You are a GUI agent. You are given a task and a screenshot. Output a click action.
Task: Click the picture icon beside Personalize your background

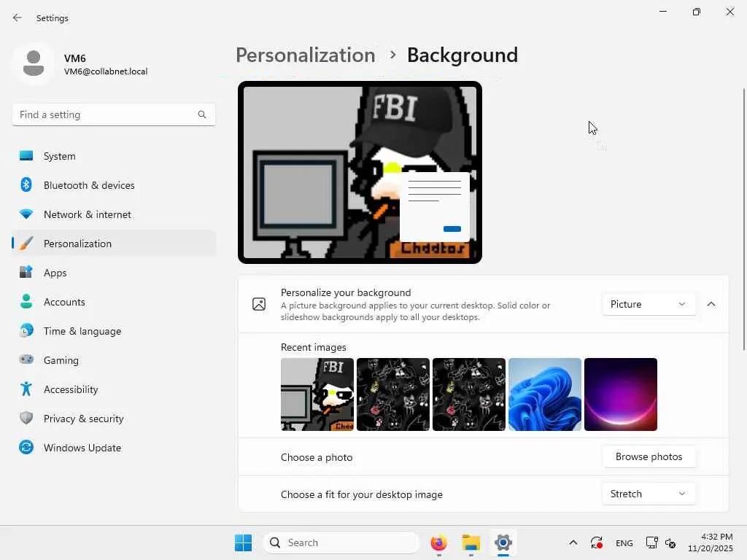[x=259, y=304]
